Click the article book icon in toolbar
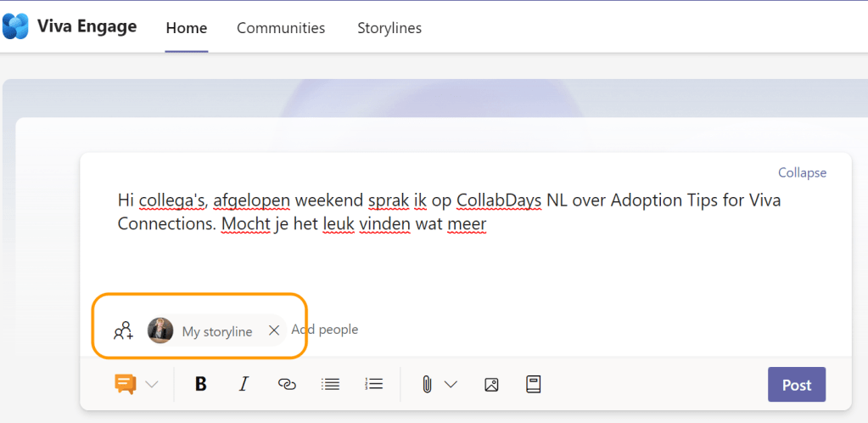This screenshot has width=868, height=423. tap(534, 385)
